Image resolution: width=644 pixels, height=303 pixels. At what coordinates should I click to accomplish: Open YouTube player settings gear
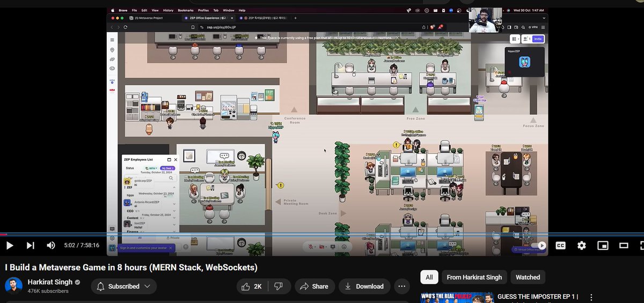tap(582, 246)
